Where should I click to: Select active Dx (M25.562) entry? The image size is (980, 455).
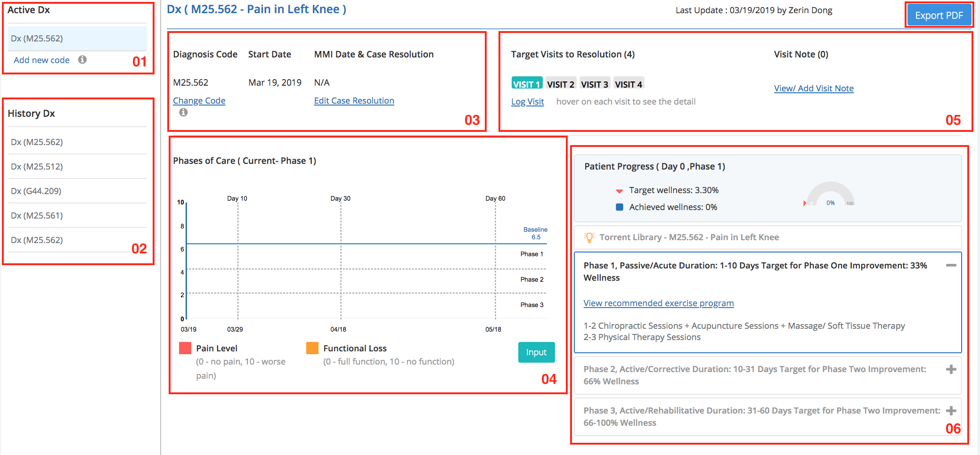point(77,38)
